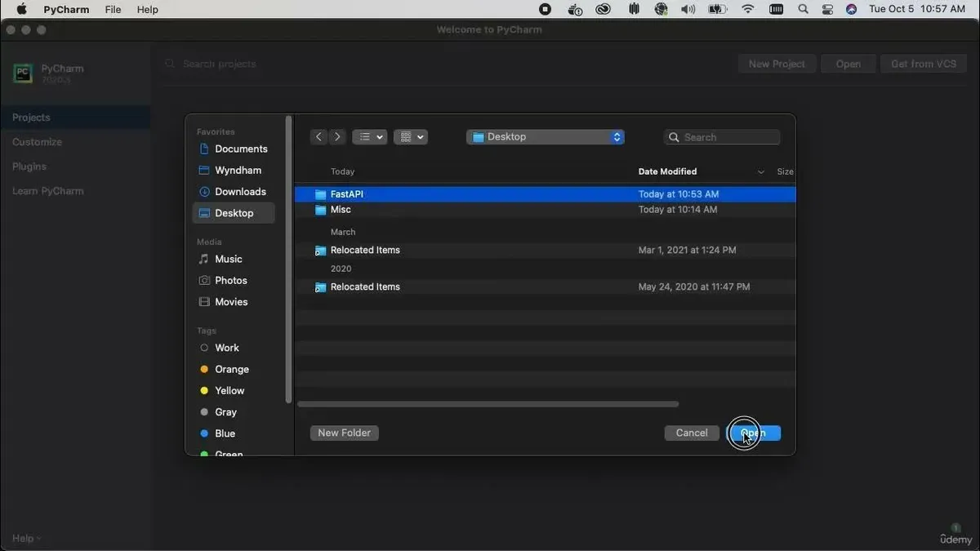980x551 pixels.
Task: Click the FastAPI folder icon
Action: pyautogui.click(x=320, y=194)
